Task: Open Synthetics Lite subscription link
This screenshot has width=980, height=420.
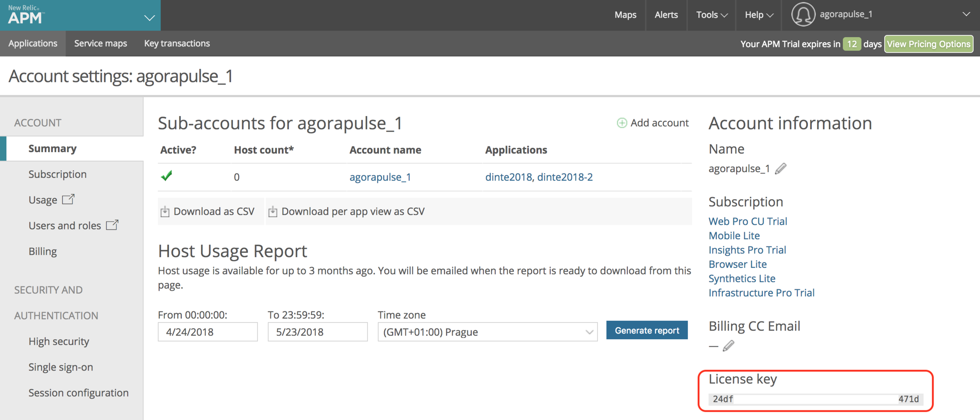Action: (x=742, y=279)
